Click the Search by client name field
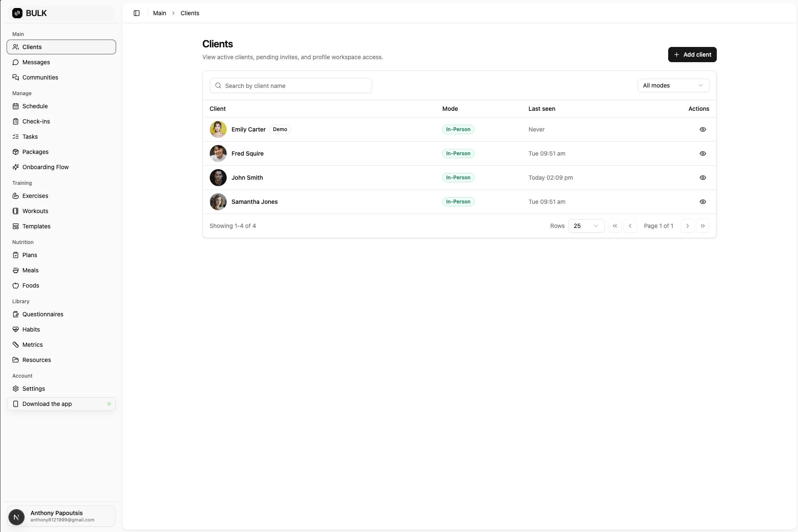Image resolution: width=798 pixels, height=532 pixels. pyautogui.click(x=291, y=85)
